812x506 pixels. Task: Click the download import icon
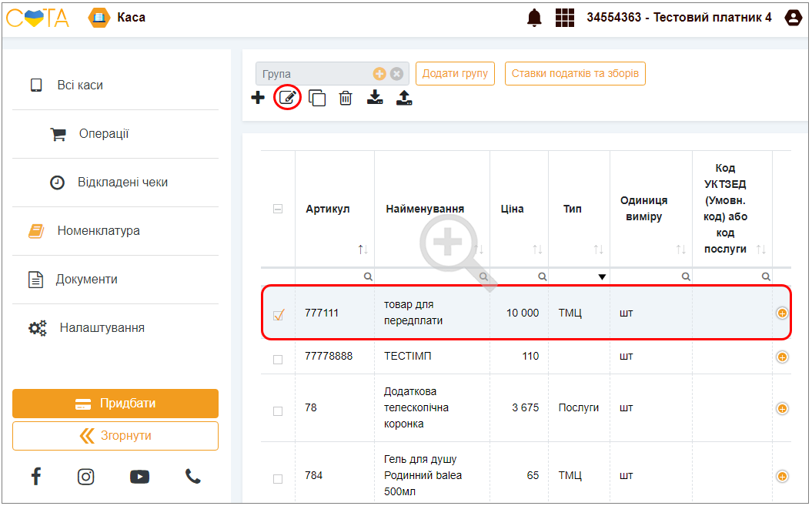pos(375,98)
